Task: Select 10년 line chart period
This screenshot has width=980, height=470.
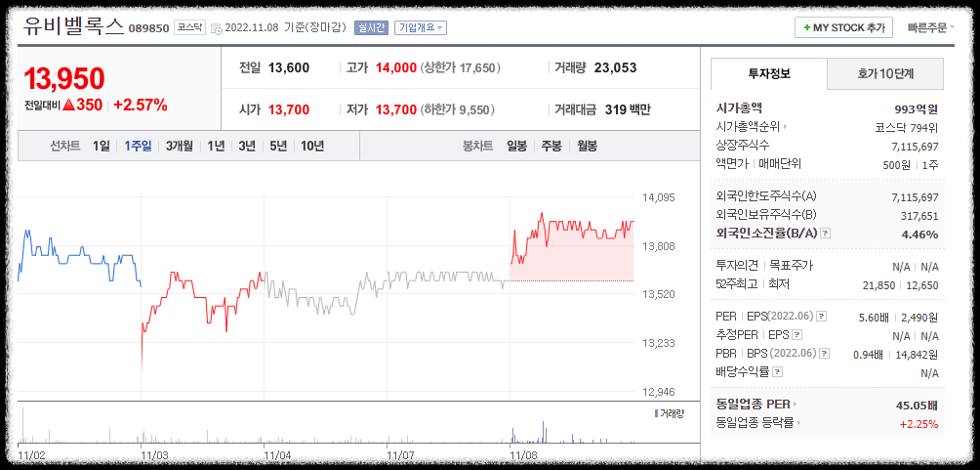Action: [312, 147]
